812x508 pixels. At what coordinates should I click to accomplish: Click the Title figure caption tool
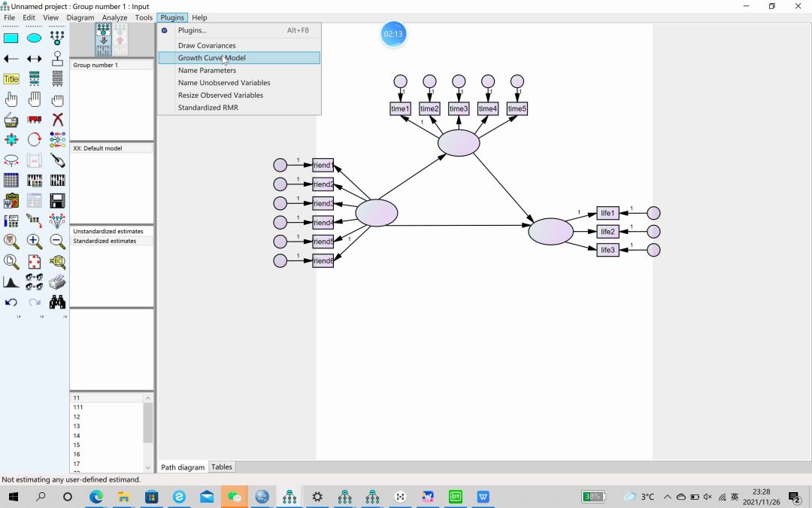(11, 79)
